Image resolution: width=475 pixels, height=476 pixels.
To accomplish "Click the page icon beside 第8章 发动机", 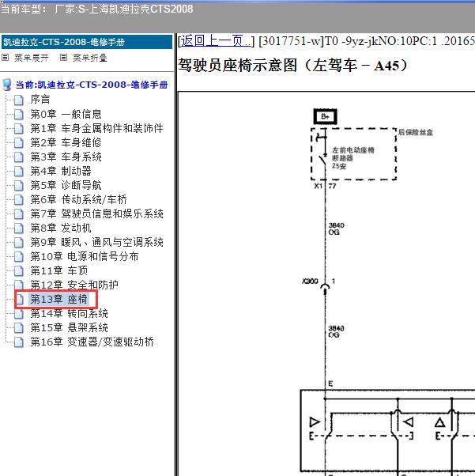I will click(19, 229).
